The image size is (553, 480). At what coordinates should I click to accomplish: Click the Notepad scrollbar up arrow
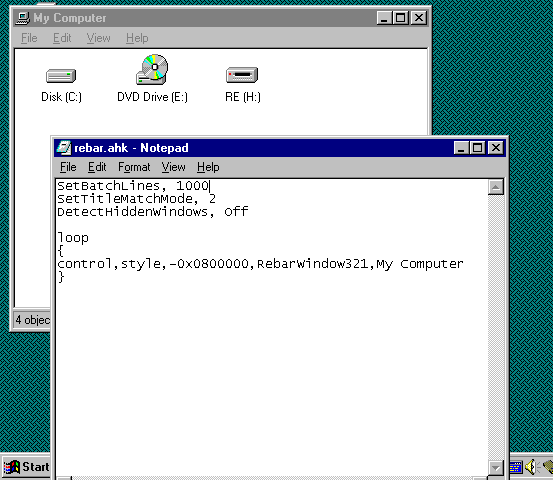tap(496, 187)
